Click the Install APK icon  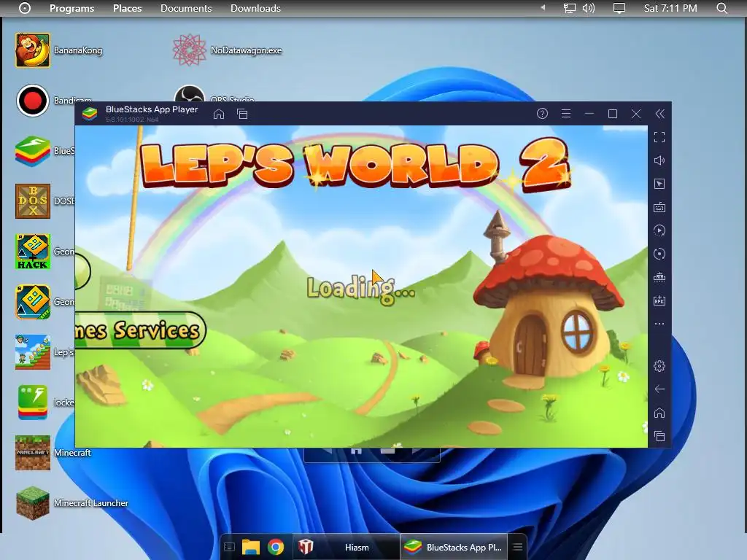659,300
